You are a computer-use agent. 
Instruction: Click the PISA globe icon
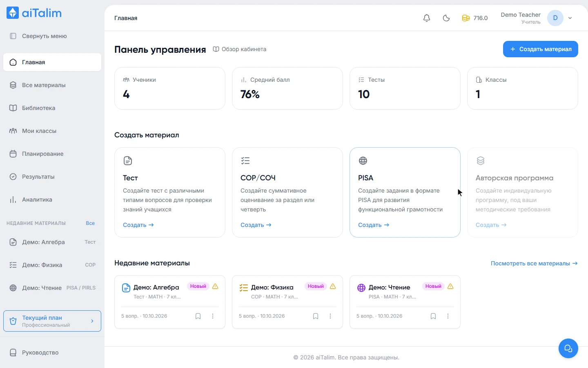click(x=363, y=161)
